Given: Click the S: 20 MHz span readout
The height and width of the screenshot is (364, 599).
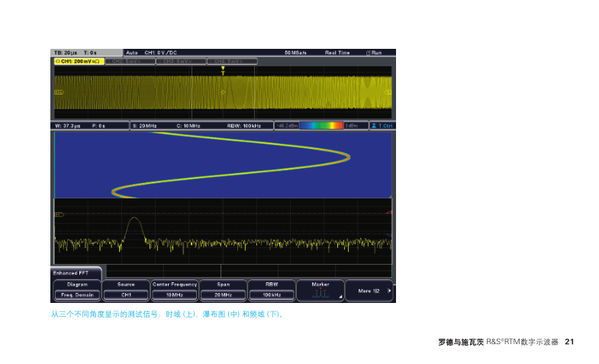Looking at the screenshot, I should [144, 126].
